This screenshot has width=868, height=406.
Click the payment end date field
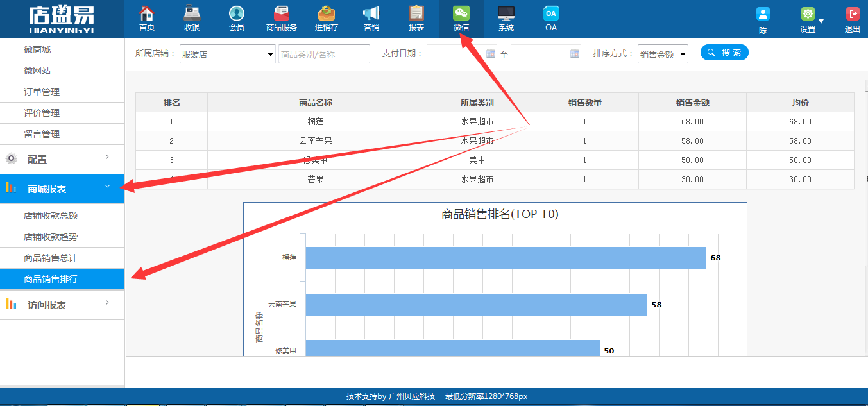click(546, 54)
